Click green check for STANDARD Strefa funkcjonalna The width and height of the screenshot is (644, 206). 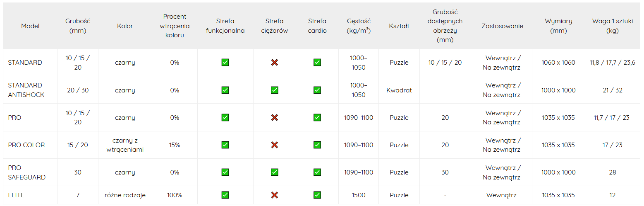click(225, 63)
